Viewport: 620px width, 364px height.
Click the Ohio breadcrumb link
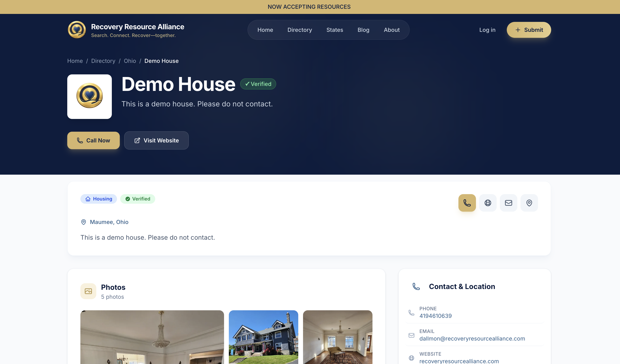(130, 61)
